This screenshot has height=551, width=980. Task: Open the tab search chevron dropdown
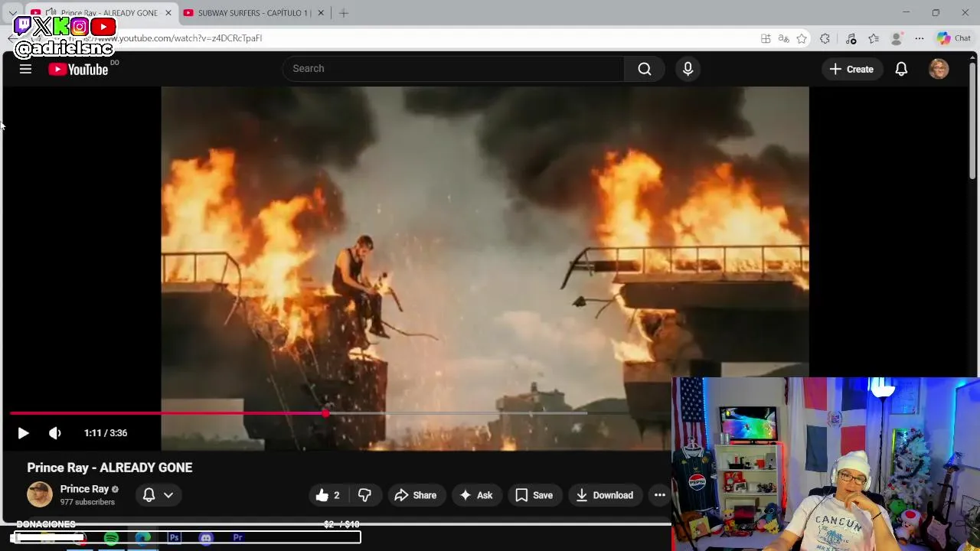[x=13, y=13]
